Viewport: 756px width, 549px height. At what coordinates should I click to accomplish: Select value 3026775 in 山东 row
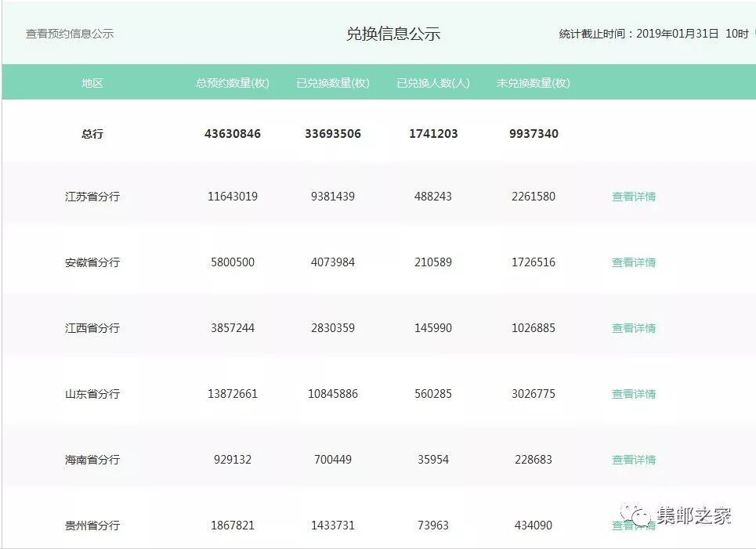pos(534,394)
